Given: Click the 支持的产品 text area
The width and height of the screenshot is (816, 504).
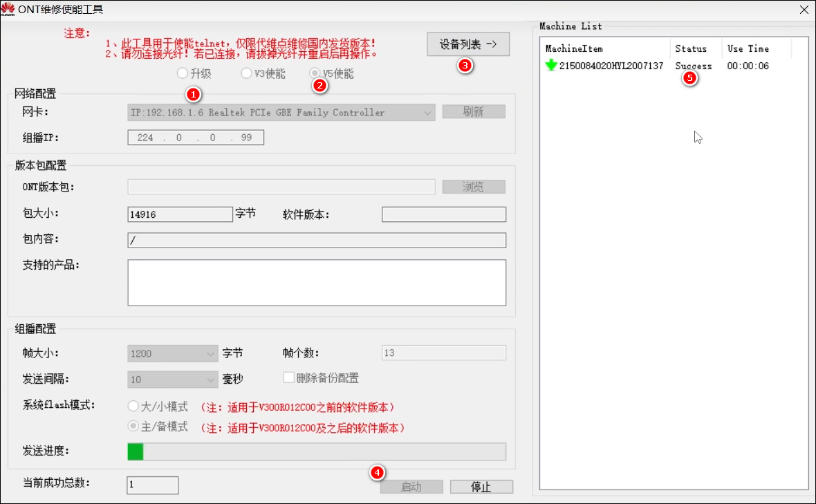Looking at the screenshot, I should (x=317, y=283).
